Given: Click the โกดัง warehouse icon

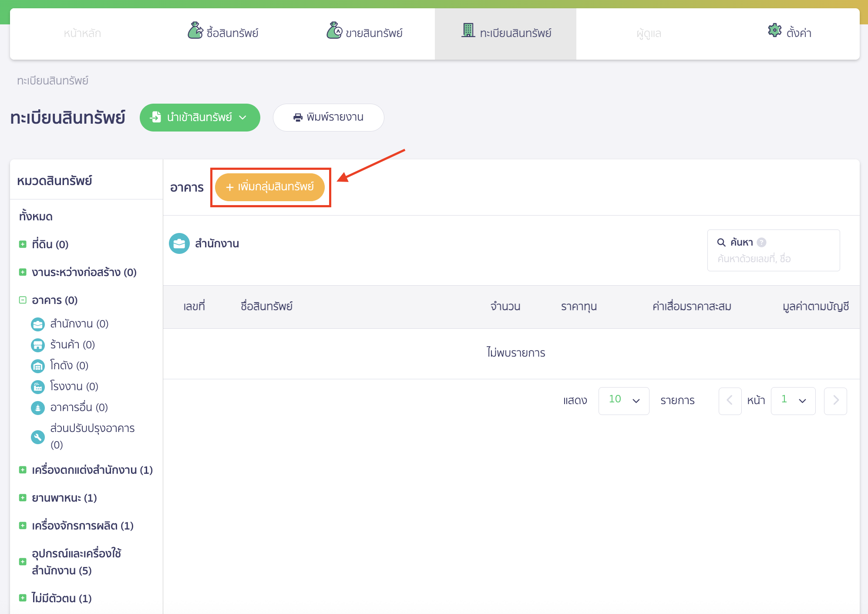Looking at the screenshot, I should [x=38, y=366].
